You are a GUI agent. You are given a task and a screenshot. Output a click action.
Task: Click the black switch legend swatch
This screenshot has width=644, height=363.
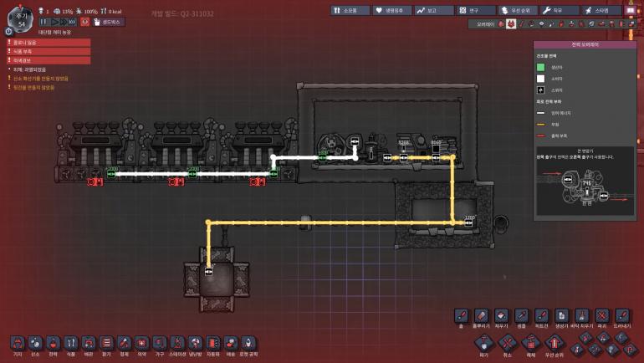[x=540, y=90]
